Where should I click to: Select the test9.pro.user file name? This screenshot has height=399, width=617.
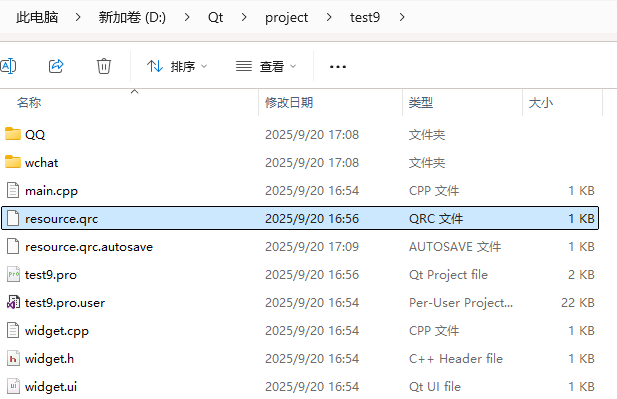(65, 303)
